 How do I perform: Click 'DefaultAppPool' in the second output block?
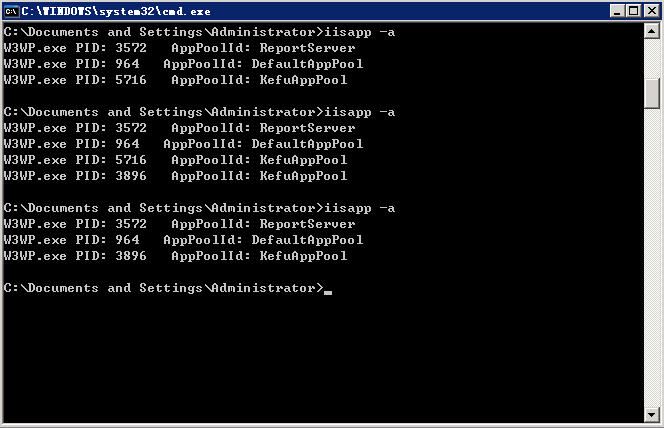pos(307,144)
